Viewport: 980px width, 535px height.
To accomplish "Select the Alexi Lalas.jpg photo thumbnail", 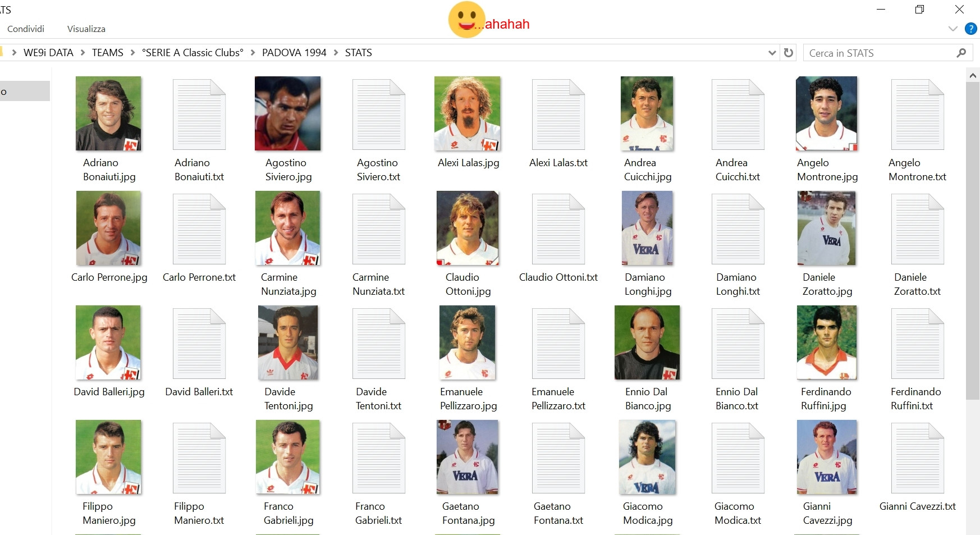I will click(468, 114).
